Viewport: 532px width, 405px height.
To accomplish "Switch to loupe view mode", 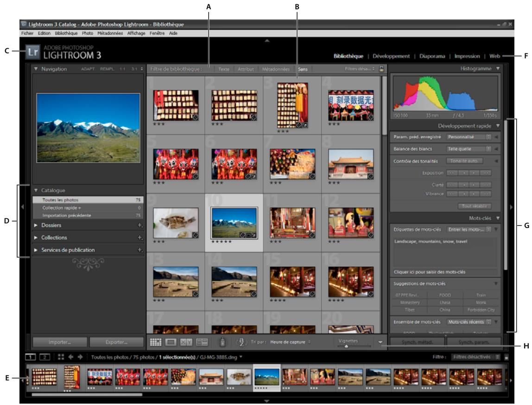I will coord(171,342).
